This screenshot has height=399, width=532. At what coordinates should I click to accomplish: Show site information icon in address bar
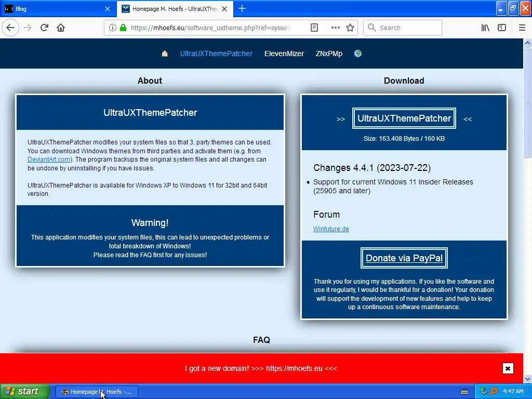pos(112,28)
